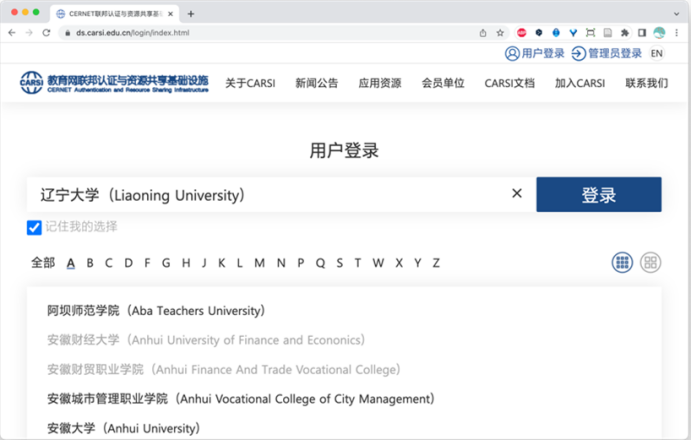Uncheck the 记住我的选择 checkbox
The width and height of the screenshot is (692, 441).
tap(34, 227)
